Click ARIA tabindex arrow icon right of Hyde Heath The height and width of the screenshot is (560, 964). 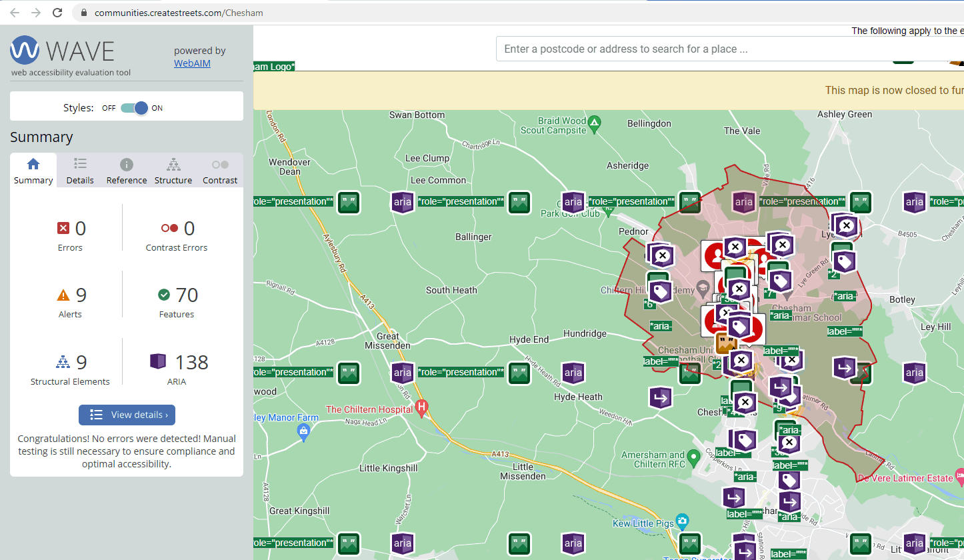[661, 399]
